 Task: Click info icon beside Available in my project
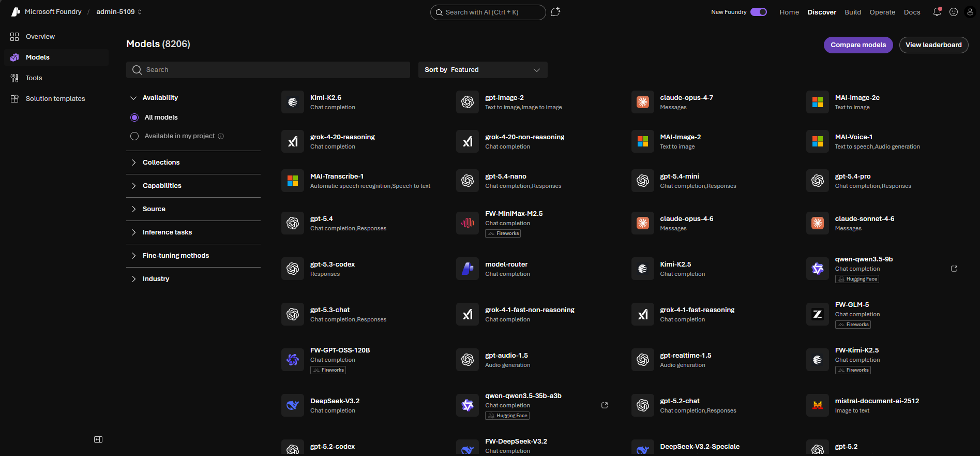pyautogui.click(x=221, y=136)
